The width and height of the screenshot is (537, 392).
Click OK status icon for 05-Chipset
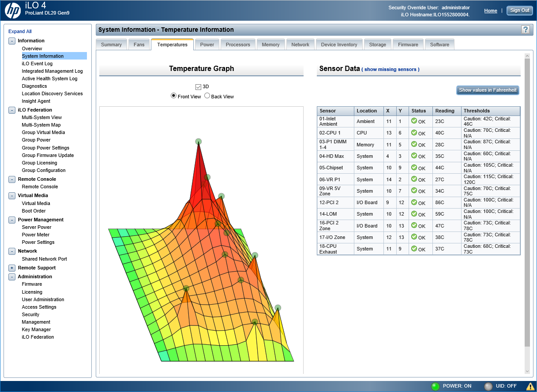tap(414, 167)
